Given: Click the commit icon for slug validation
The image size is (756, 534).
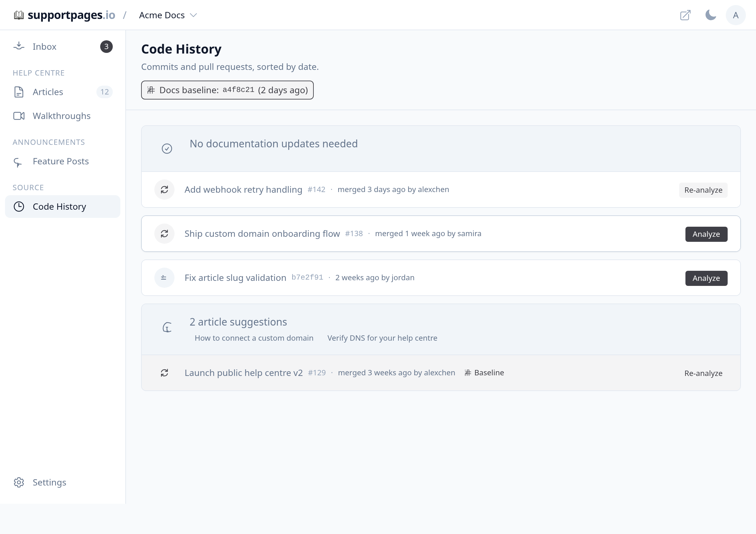Looking at the screenshot, I should pyautogui.click(x=164, y=278).
